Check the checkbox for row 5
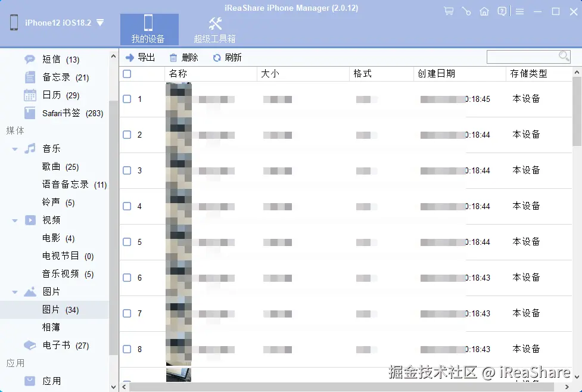Screen dimensions: 582x392 127,241
